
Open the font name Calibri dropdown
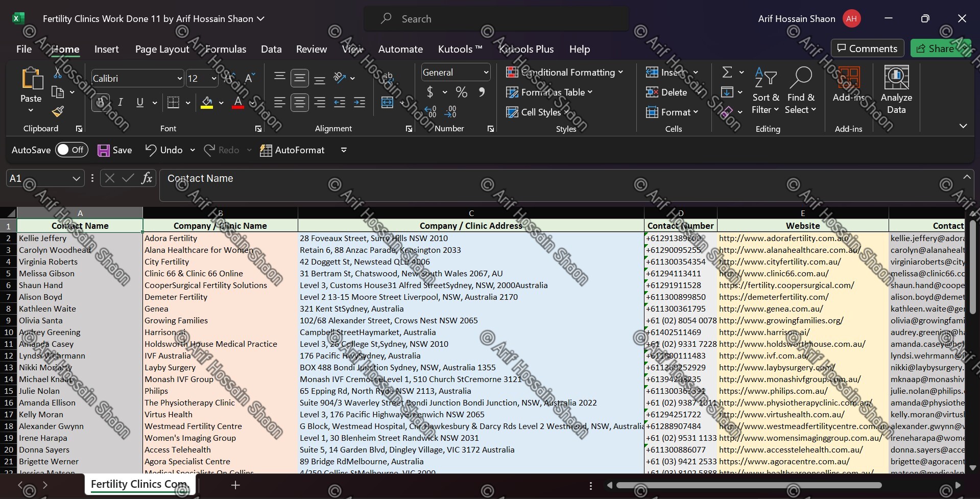[179, 79]
